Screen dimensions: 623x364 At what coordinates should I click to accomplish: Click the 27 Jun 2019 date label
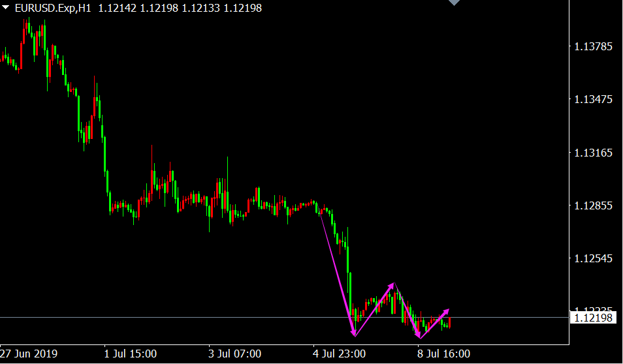pyautogui.click(x=29, y=354)
